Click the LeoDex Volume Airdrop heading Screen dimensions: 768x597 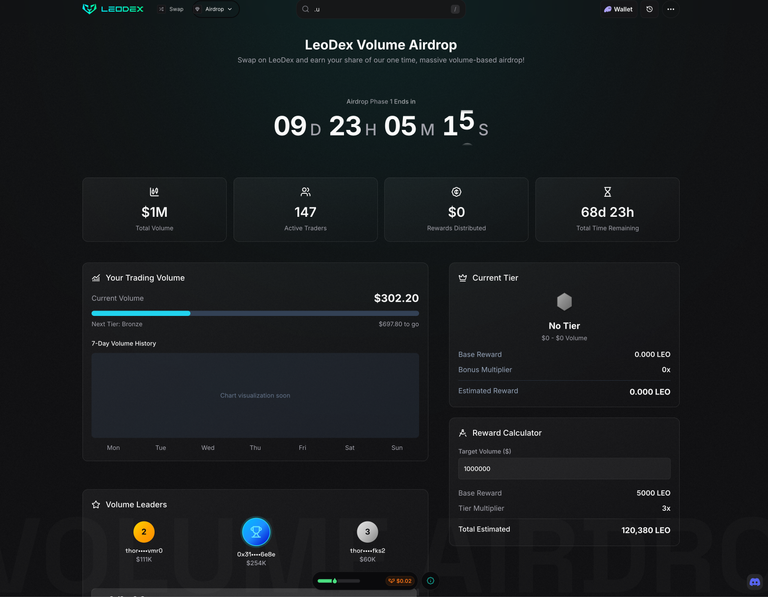click(x=381, y=45)
